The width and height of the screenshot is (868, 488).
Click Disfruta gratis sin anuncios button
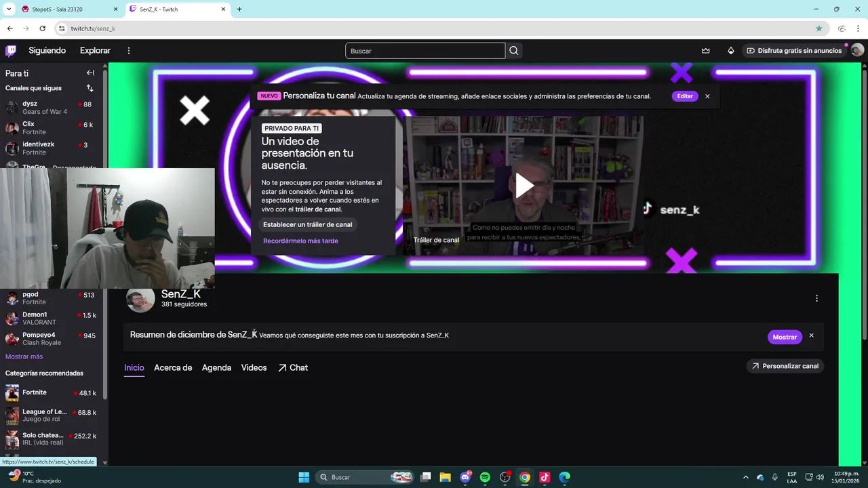[x=793, y=51]
